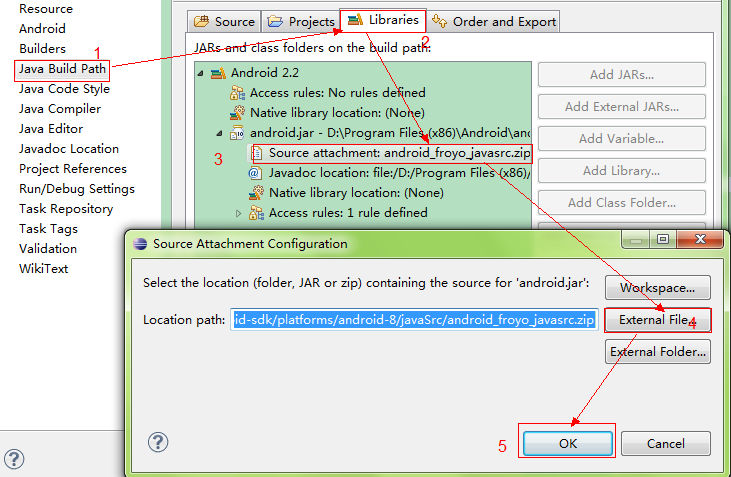
Task: Open help in Source Attachment Configuration dialog
Action: pos(158,442)
